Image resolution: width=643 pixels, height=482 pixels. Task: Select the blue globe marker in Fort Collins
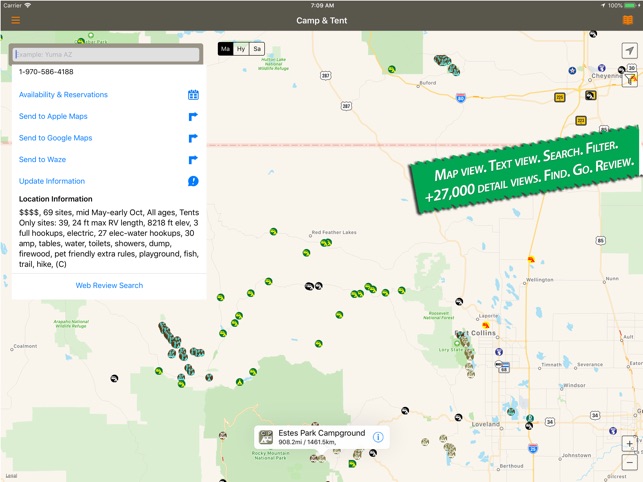499,352
